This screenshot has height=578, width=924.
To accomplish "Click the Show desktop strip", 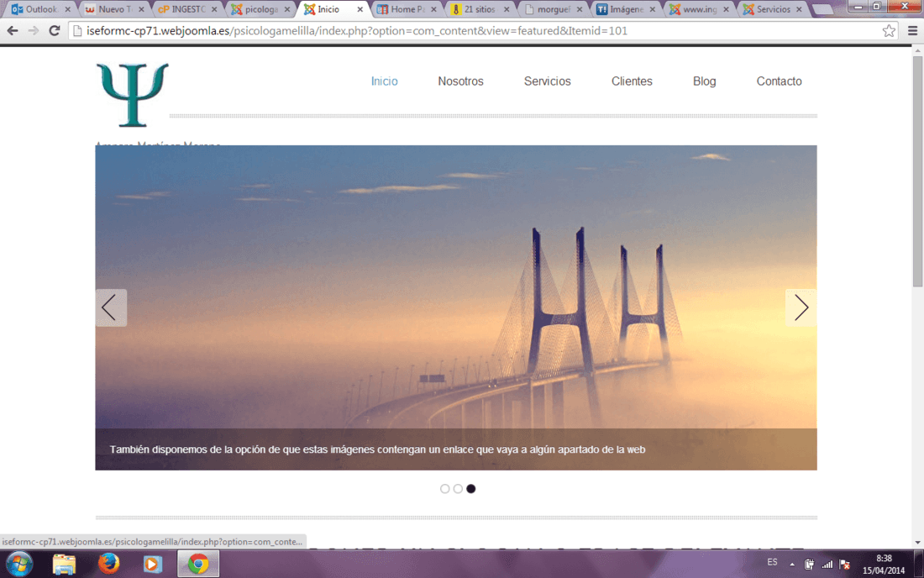I will [x=919, y=564].
